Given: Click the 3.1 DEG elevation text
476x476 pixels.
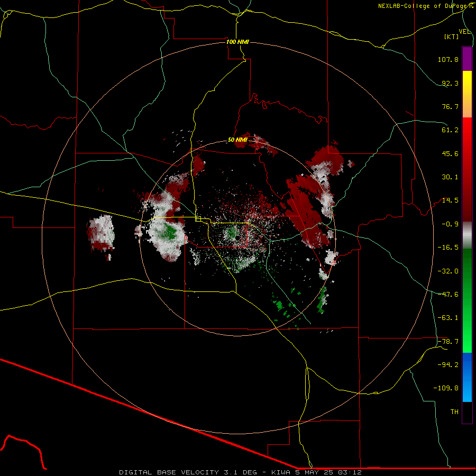Looking at the screenshot, I should point(241,472).
